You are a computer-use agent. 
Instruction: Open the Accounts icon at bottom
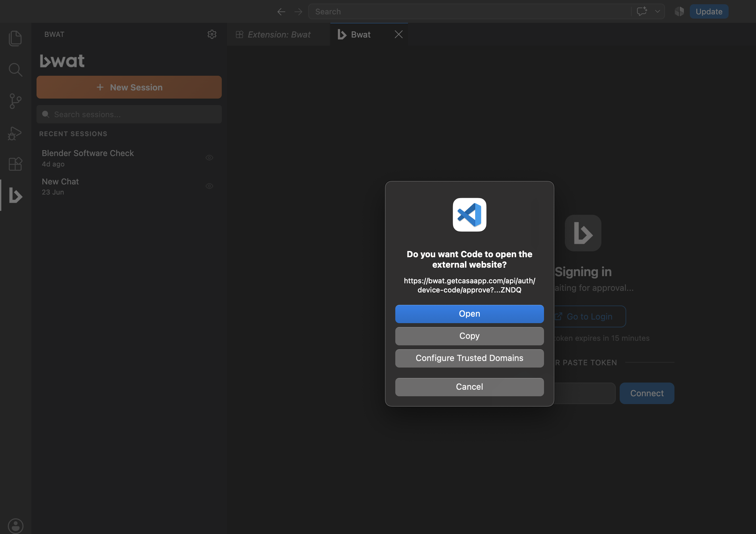[x=15, y=526]
